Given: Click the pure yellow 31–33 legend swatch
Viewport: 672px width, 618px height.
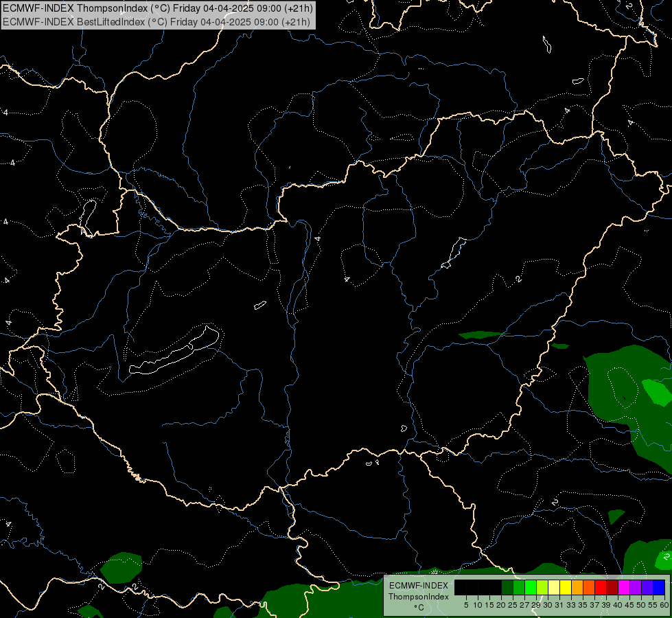Looking at the screenshot, I should coord(566,587).
